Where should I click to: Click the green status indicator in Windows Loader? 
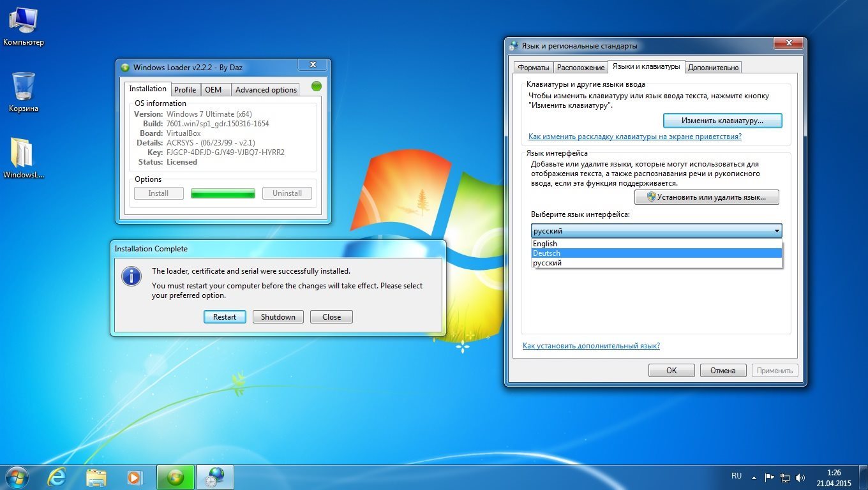coord(316,86)
